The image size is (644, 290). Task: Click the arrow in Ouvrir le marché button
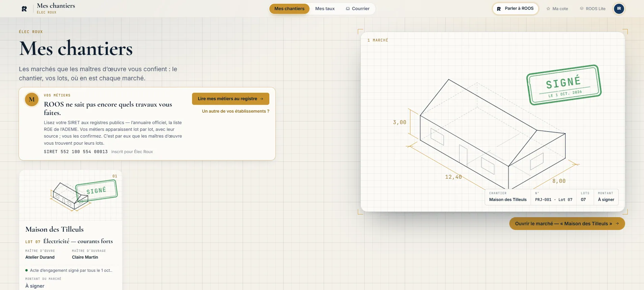tap(617, 224)
